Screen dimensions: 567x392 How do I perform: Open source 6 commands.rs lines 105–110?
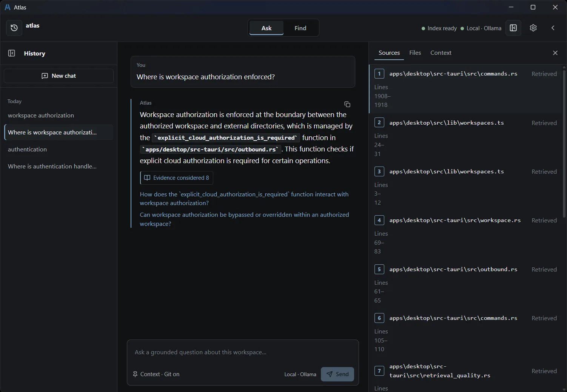pyautogui.click(x=465, y=333)
